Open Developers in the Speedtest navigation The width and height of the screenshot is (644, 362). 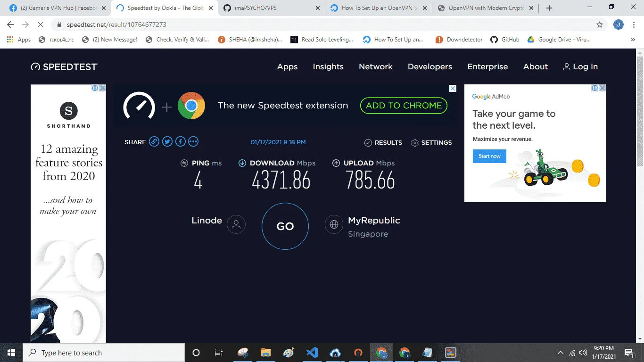click(x=430, y=66)
